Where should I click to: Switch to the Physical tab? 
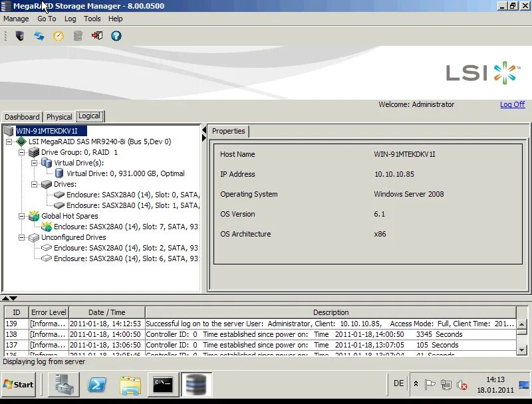[59, 116]
